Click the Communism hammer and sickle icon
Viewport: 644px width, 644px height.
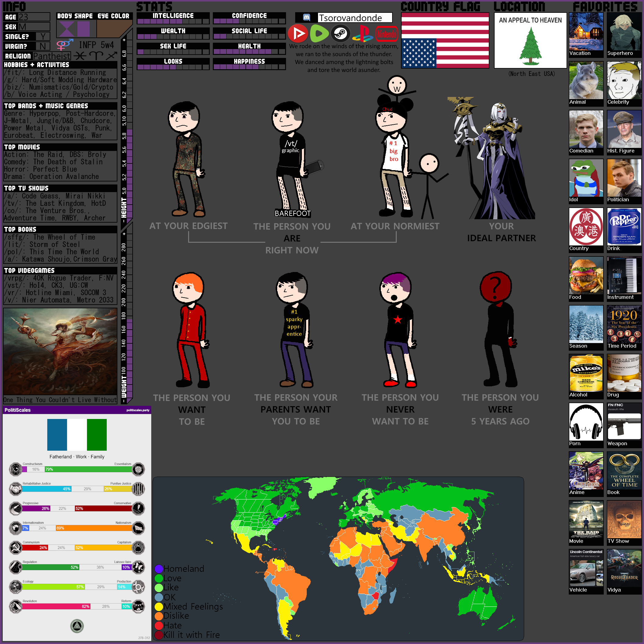point(15,547)
